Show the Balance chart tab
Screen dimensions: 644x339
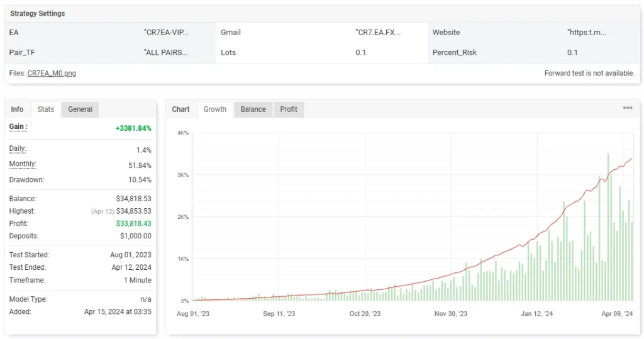253,109
